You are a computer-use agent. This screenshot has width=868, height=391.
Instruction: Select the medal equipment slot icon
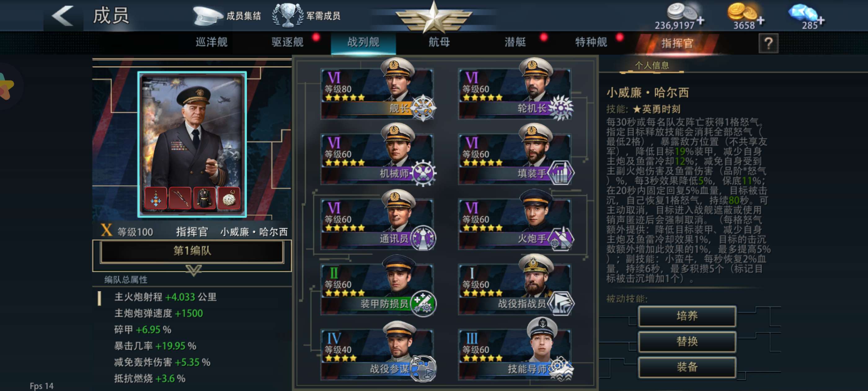coord(156,198)
